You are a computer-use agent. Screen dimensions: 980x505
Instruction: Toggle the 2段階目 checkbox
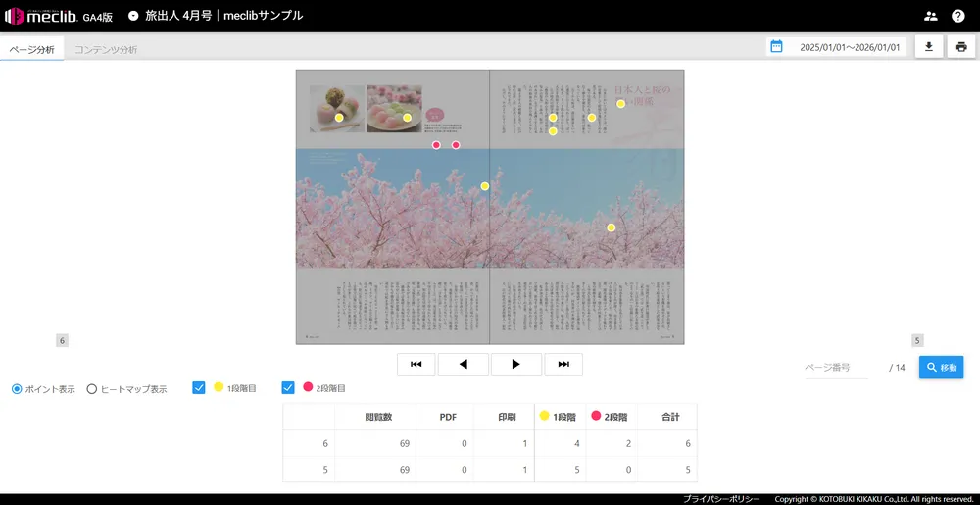pos(288,387)
